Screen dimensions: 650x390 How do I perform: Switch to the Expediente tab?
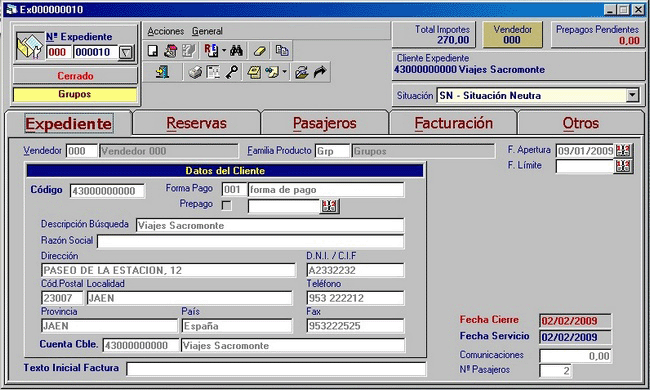click(68, 124)
